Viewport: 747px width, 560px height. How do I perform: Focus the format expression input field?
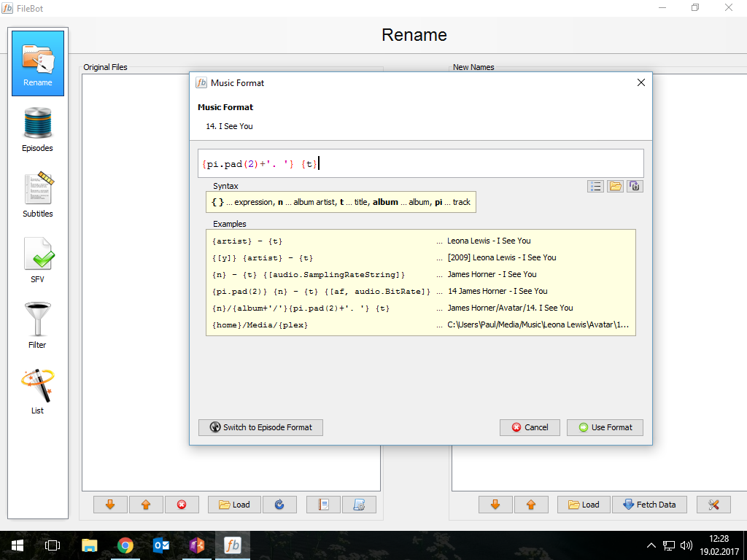coord(421,164)
